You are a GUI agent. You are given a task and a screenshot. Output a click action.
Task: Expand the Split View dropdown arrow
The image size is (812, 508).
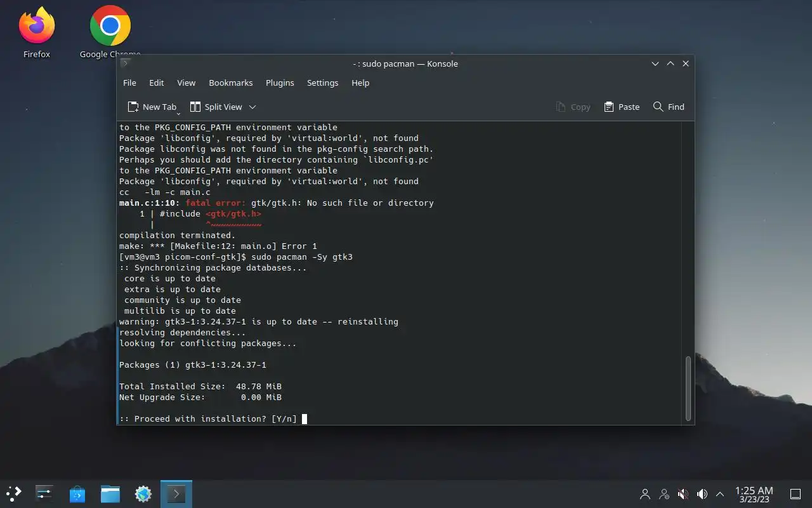click(252, 107)
